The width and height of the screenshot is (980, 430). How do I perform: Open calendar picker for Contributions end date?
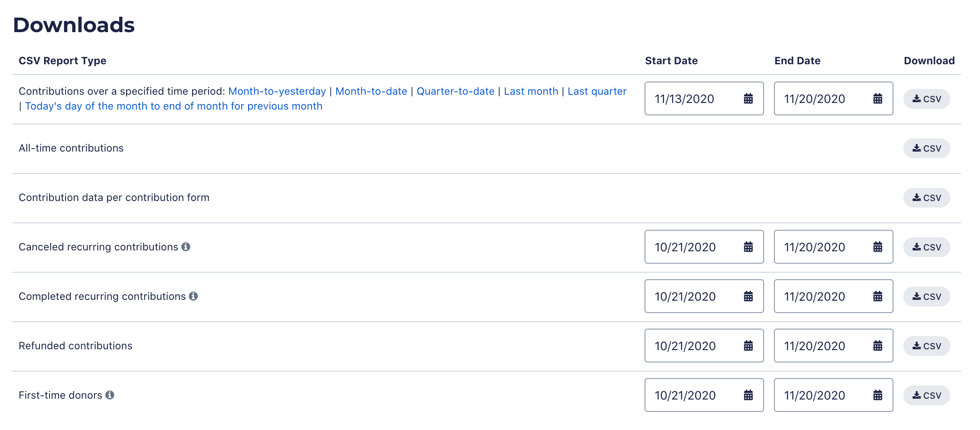[877, 98]
